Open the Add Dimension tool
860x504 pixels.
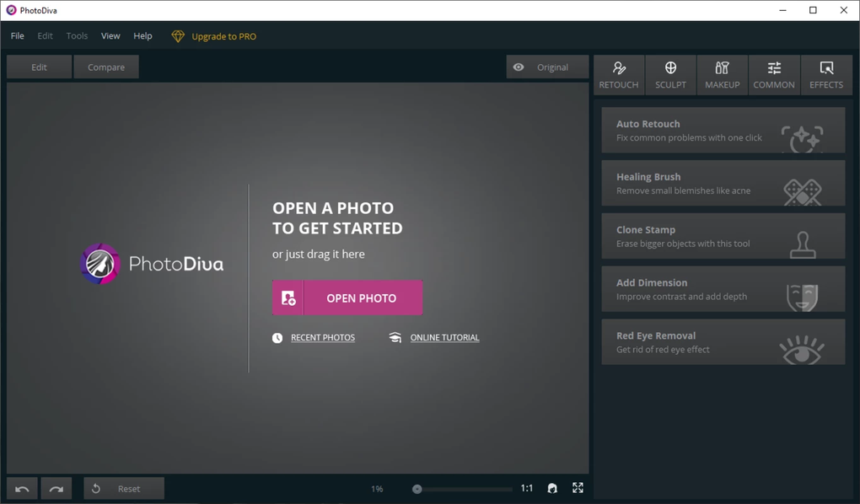723,289
